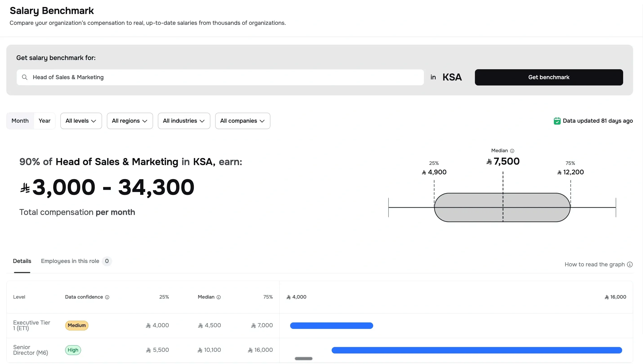This screenshot has height=364, width=643.
Task: Select the Details tab
Action: pyautogui.click(x=22, y=261)
